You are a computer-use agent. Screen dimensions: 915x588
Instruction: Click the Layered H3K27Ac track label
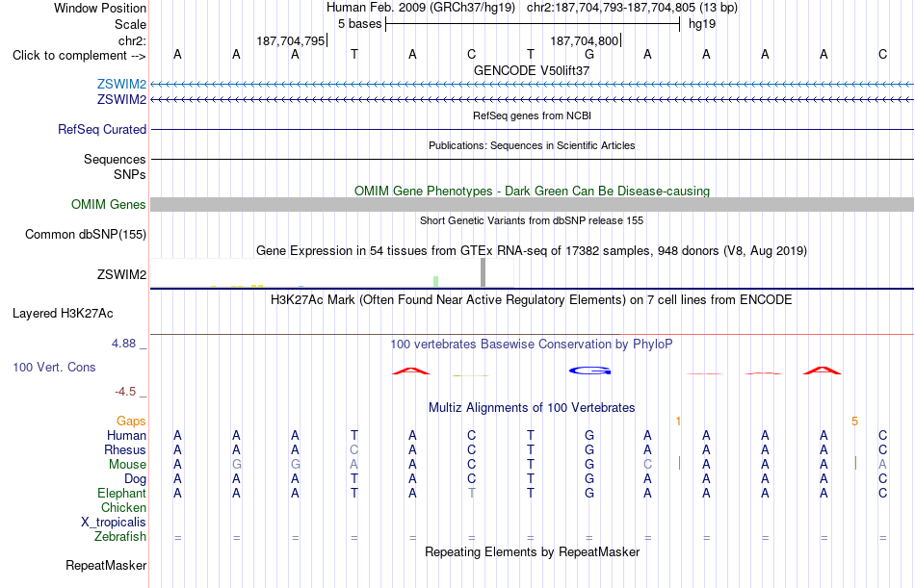[63, 314]
